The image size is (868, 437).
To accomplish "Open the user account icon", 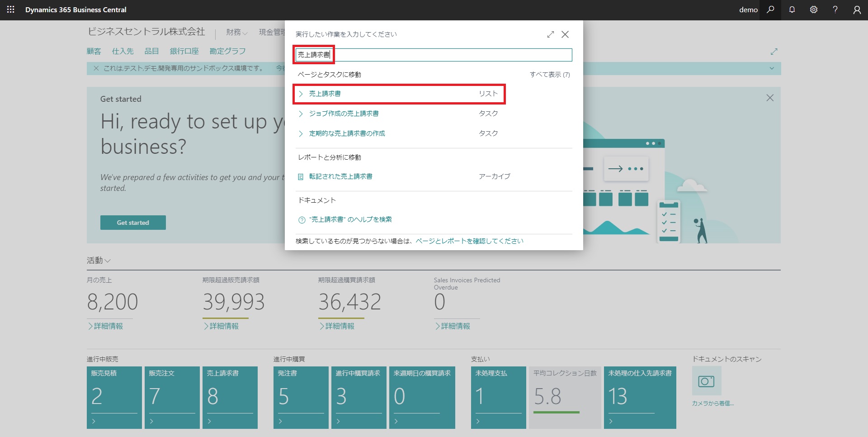I will pos(857,9).
